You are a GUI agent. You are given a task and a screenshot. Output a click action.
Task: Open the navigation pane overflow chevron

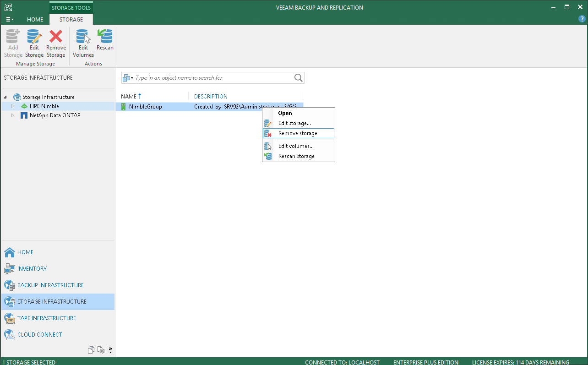tap(110, 350)
